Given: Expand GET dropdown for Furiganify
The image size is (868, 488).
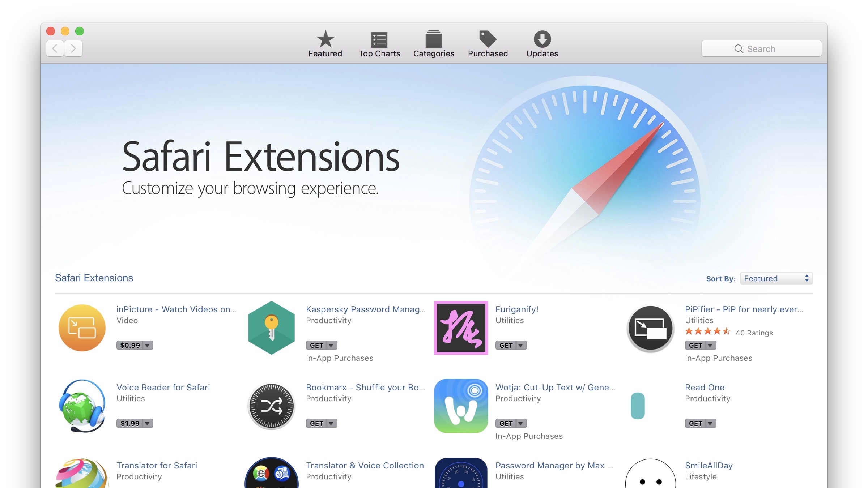Looking at the screenshot, I should (x=520, y=345).
